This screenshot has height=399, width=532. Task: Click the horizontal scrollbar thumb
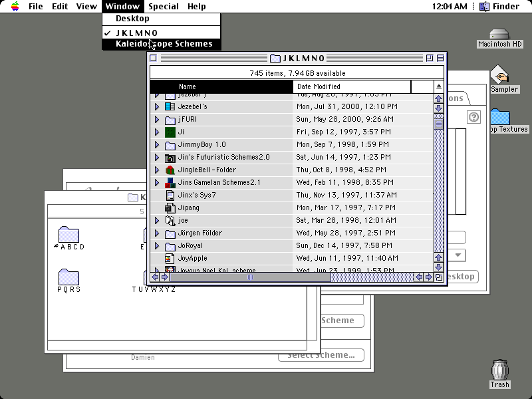click(x=250, y=277)
